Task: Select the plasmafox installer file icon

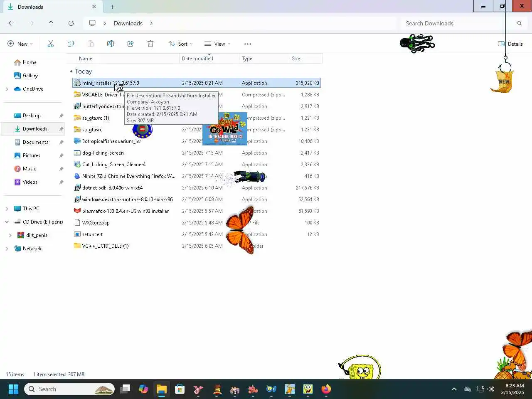Action: pyautogui.click(x=77, y=211)
